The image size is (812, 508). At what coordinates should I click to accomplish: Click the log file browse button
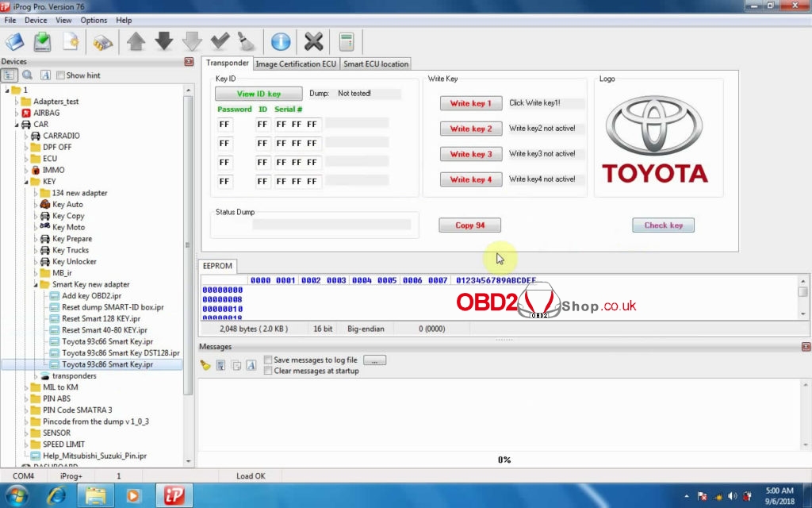[374, 360]
